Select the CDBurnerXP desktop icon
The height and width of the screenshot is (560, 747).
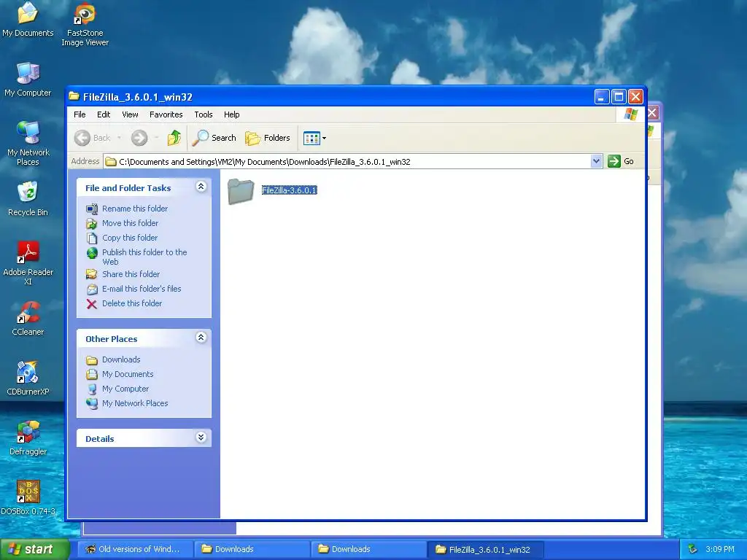pos(28,378)
